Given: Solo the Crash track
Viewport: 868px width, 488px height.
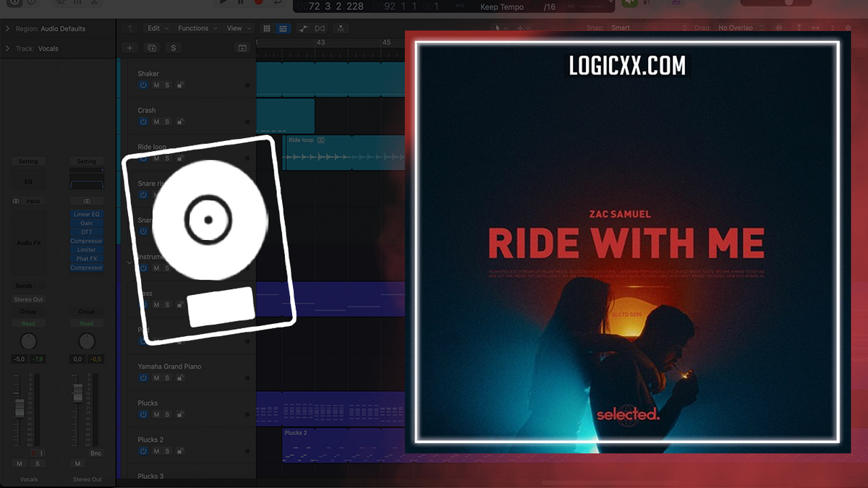Looking at the screenshot, I should pyautogui.click(x=166, y=121).
